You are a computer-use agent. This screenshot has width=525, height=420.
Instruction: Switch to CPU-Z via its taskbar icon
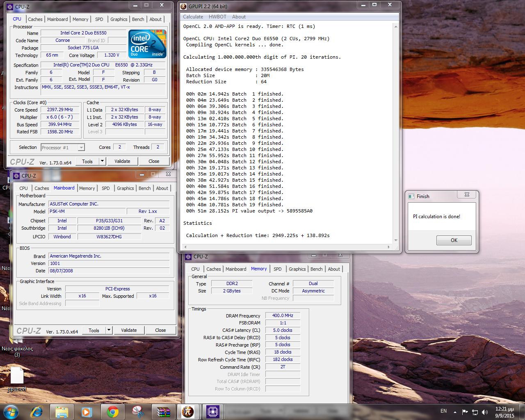[213, 411]
